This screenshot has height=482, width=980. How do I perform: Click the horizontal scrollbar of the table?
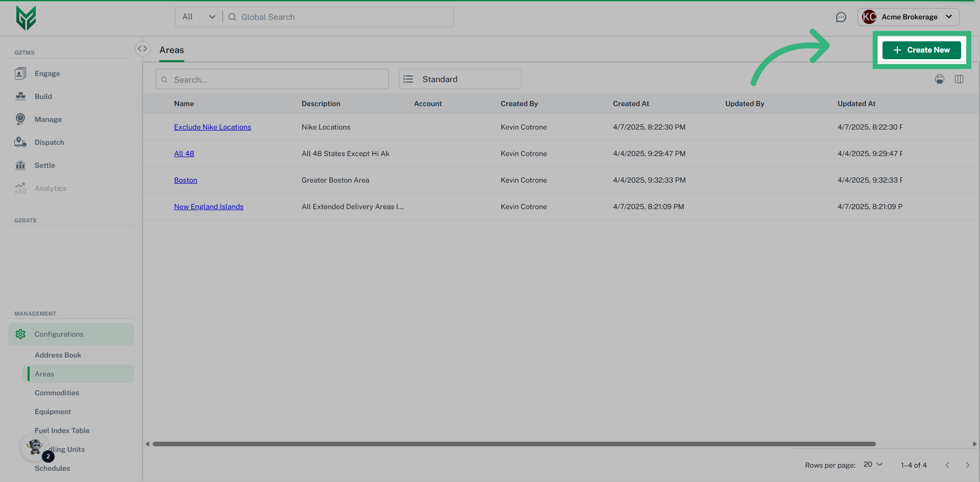[514, 444]
